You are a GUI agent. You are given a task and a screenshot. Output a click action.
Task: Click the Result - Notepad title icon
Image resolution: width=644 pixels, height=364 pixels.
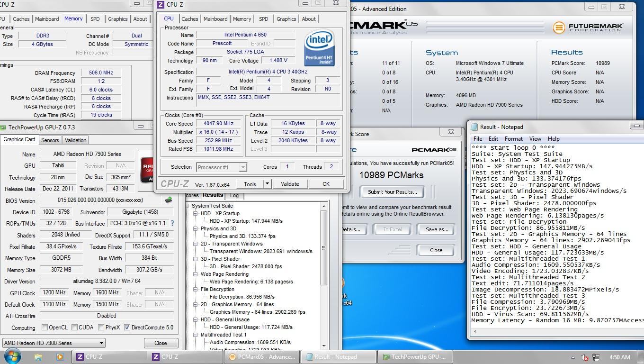[474, 127]
